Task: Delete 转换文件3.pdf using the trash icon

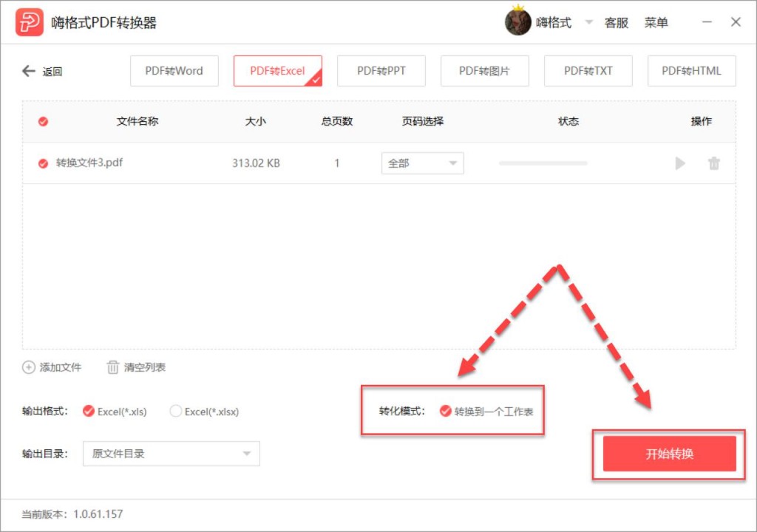Action: [x=714, y=163]
